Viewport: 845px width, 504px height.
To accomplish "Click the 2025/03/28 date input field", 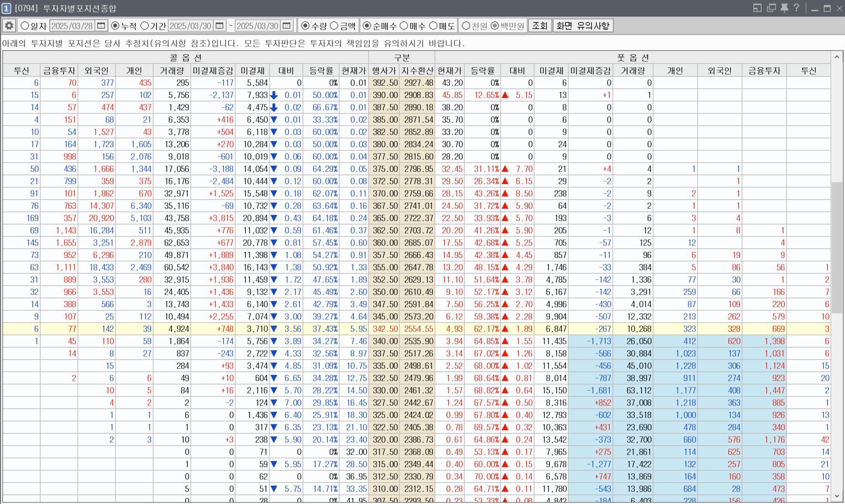I will pyautogui.click(x=72, y=26).
